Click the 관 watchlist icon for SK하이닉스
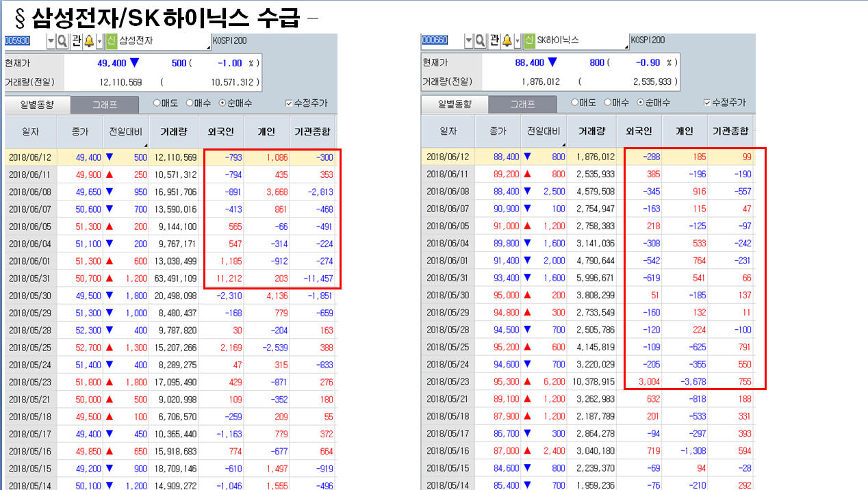Viewport: 868px width, 490px height. coord(494,41)
